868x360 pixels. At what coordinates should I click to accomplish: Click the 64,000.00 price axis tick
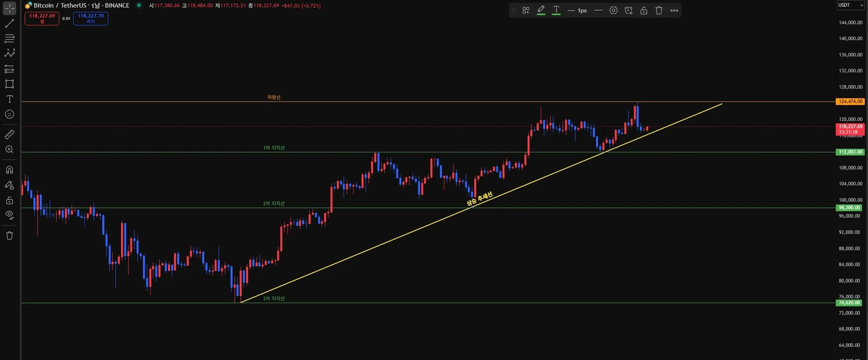click(x=849, y=345)
